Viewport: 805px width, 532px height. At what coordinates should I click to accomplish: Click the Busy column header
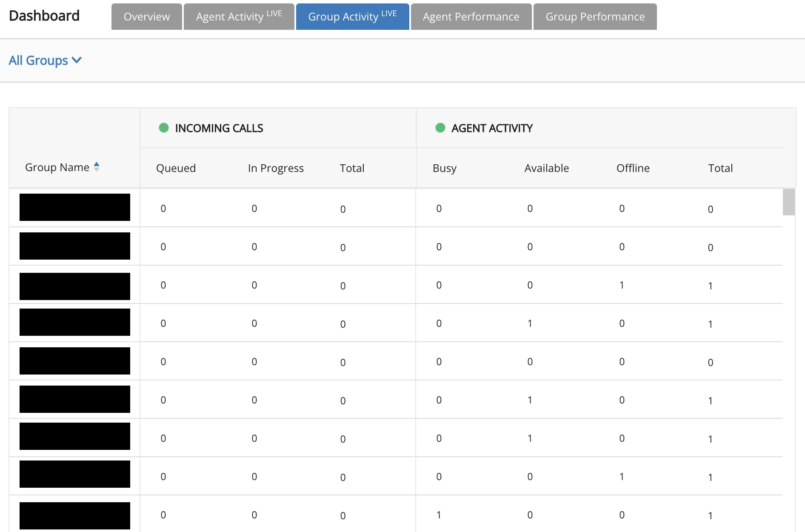click(444, 168)
